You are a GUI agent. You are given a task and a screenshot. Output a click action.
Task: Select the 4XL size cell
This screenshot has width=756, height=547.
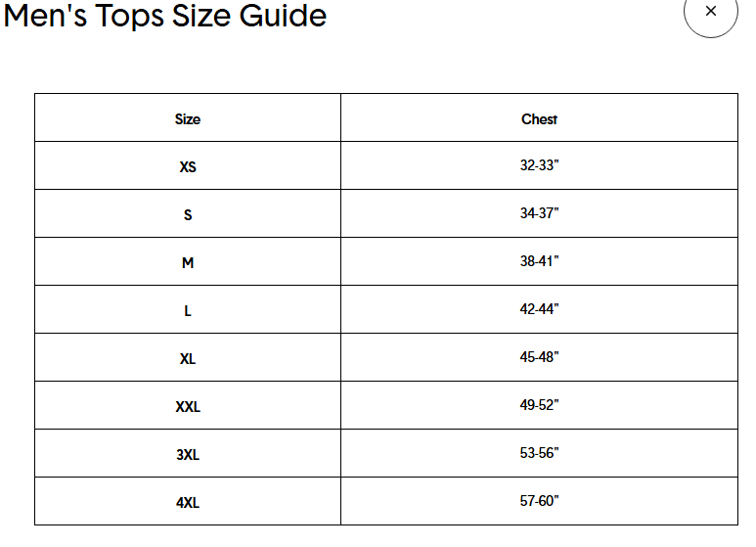coord(188,503)
